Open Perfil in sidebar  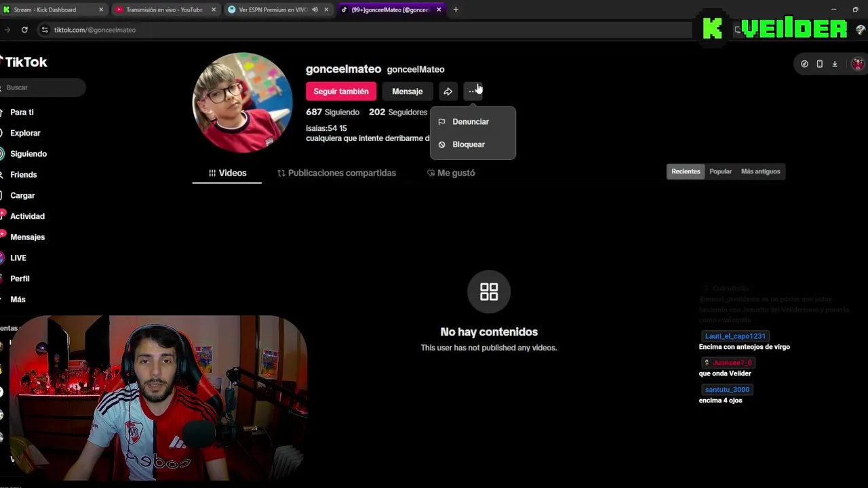[20, 279]
